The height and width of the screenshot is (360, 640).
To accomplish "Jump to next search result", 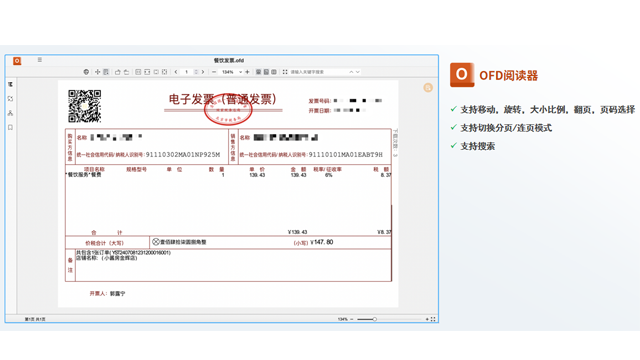I will [358, 72].
